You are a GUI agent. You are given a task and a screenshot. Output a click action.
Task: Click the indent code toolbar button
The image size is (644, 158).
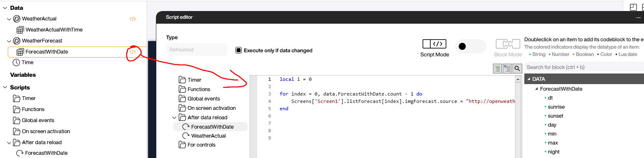[x=497, y=69]
